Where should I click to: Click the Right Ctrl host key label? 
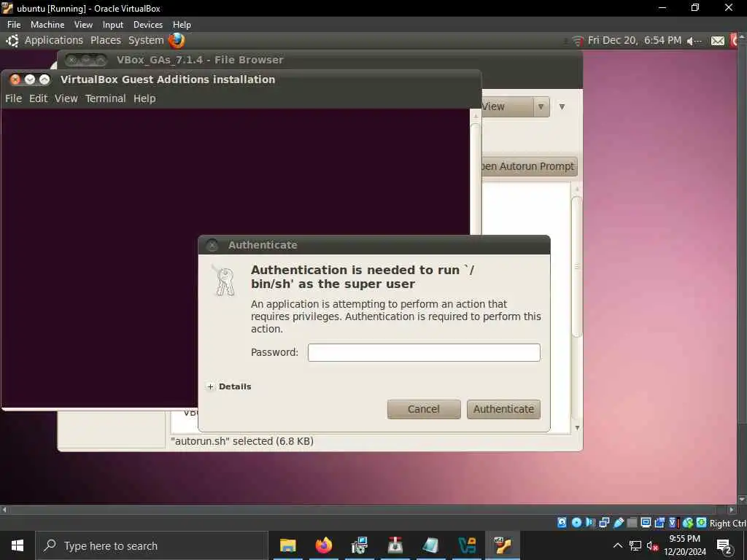click(727, 524)
